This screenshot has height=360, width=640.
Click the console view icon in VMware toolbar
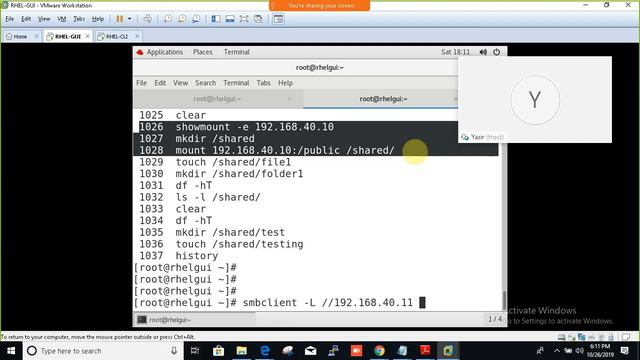(278, 19)
